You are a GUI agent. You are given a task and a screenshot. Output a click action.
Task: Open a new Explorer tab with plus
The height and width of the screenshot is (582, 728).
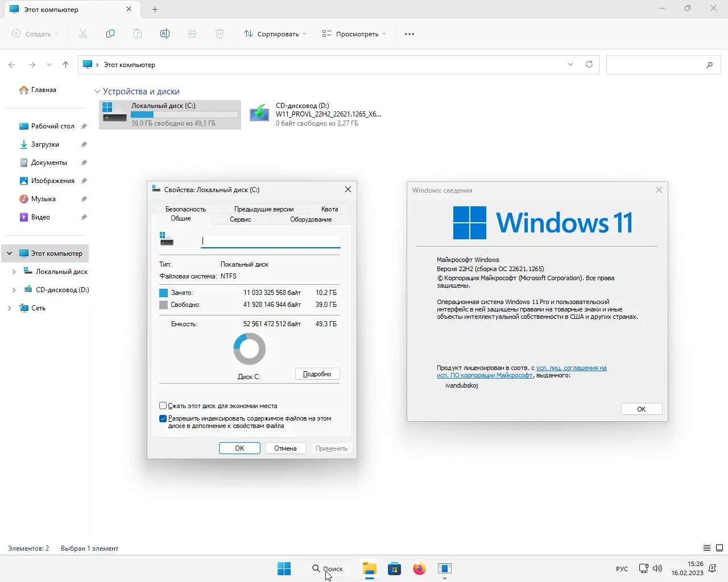(x=155, y=9)
